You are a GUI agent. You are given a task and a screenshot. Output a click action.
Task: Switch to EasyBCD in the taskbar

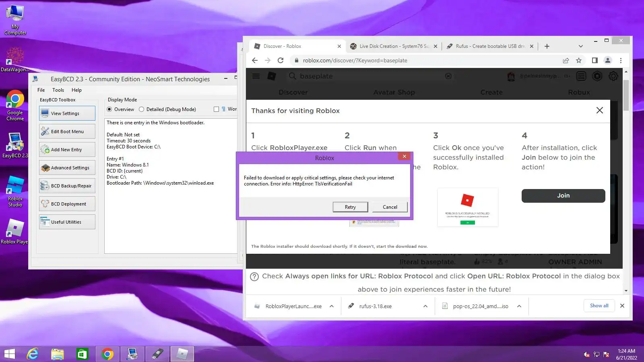click(x=132, y=354)
